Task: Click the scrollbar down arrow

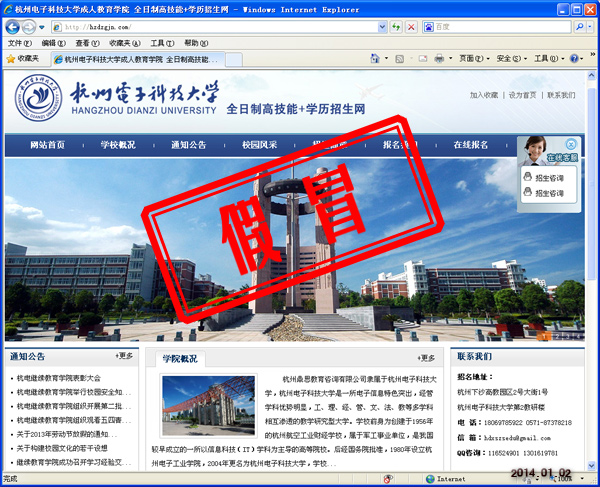Action: click(592, 466)
